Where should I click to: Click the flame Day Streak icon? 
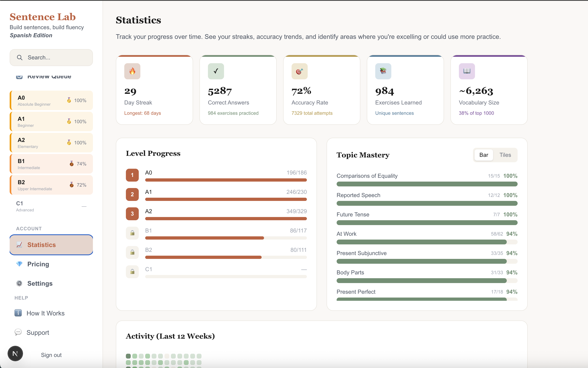point(132,71)
